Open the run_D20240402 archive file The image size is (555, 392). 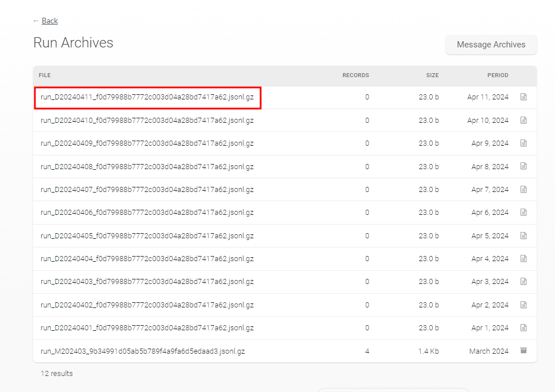coord(147,305)
